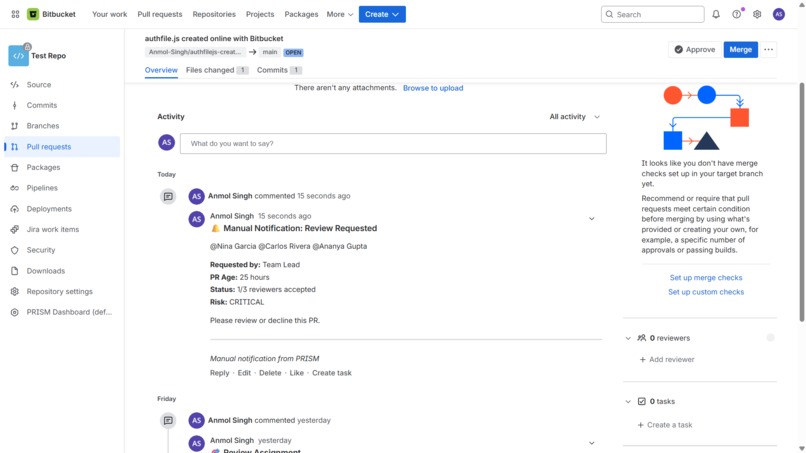Click the main target branch label

tap(270, 52)
